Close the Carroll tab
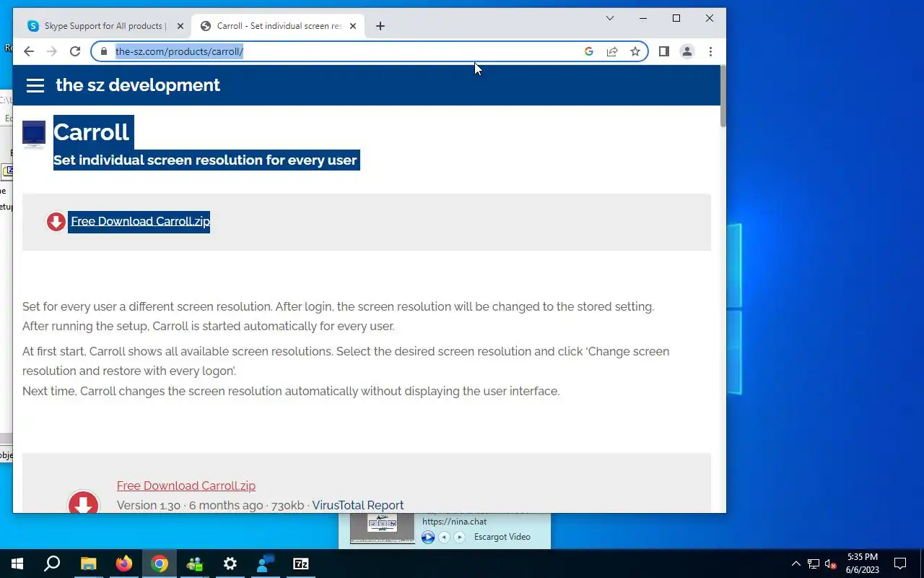This screenshot has height=578, width=924. (x=353, y=26)
